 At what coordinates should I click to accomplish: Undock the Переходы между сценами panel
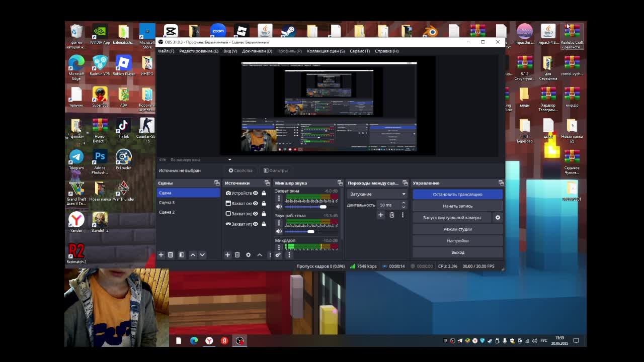[x=405, y=183]
